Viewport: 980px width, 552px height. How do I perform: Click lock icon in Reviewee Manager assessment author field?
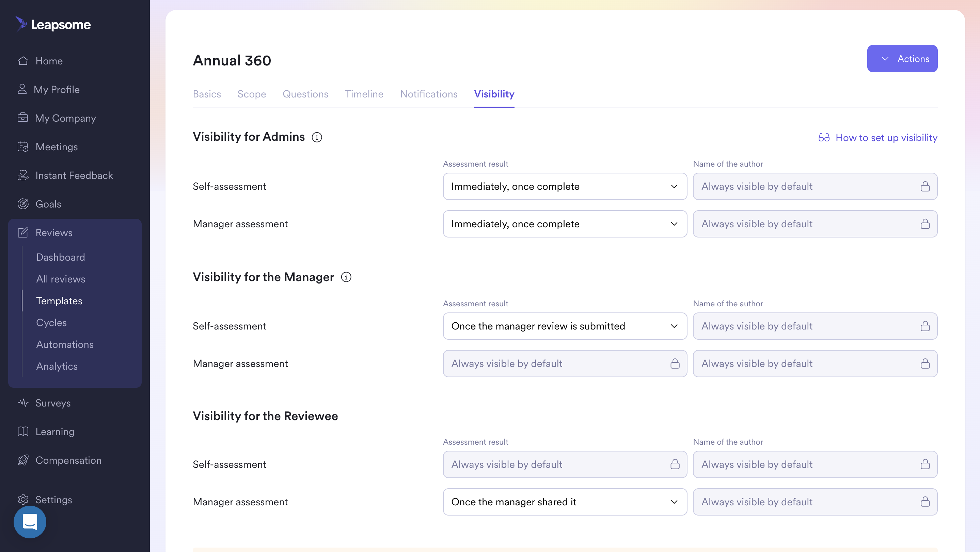tap(925, 502)
